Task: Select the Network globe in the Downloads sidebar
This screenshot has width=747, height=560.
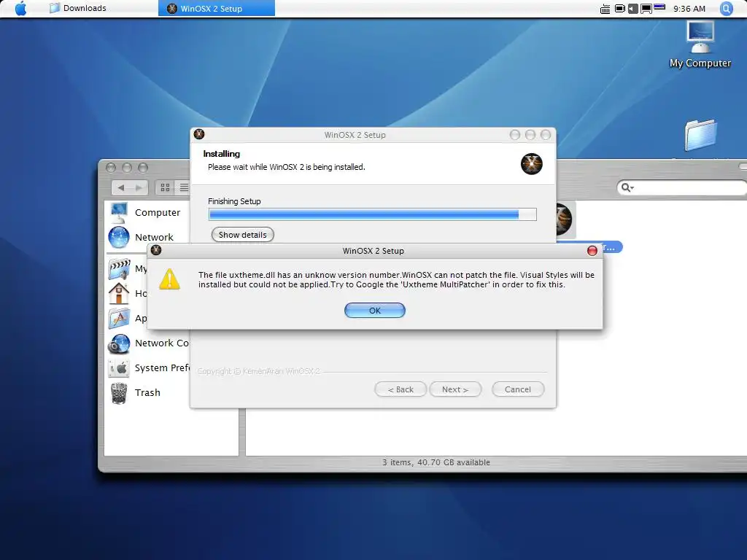Action: [119, 237]
